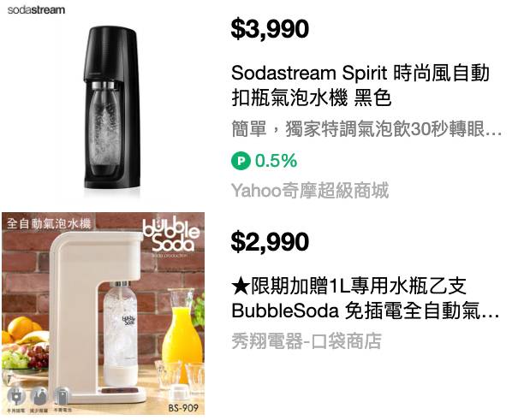
Task: Visit the Yahoo奇摩超級商城 store link
Action: 310,191
